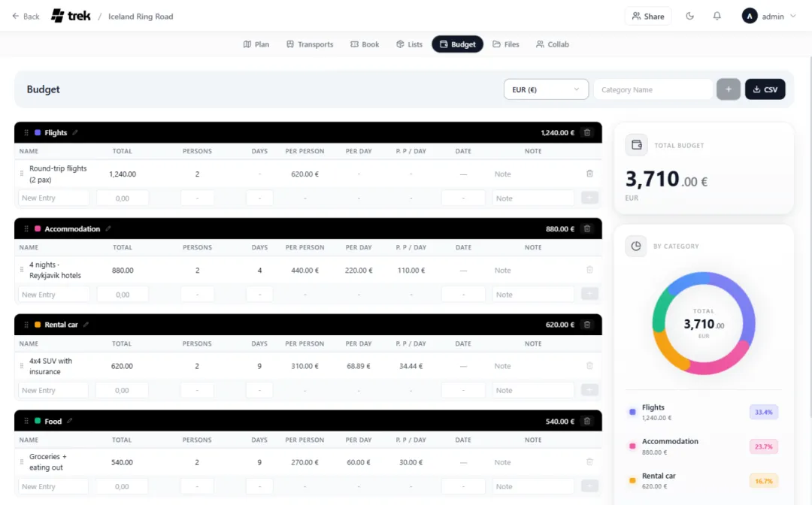Delete the Flights category trash icon

pyautogui.click(x=587, y=132)
